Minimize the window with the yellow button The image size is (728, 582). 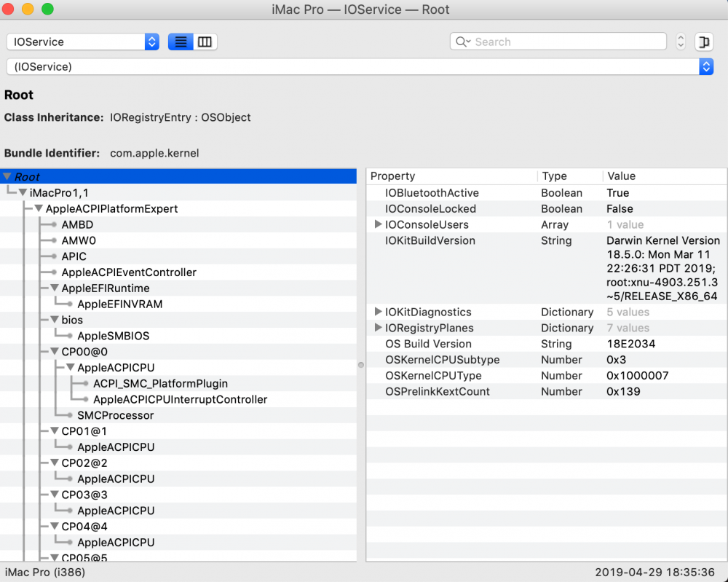(28, 9)
